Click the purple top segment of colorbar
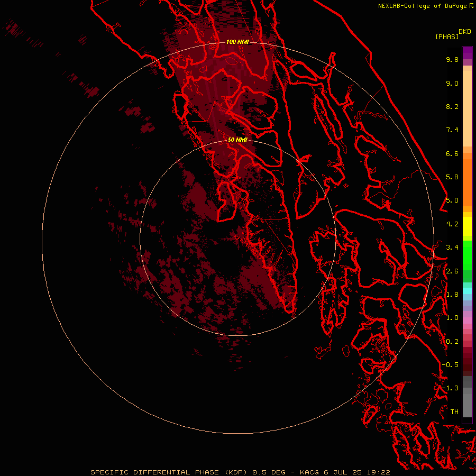The width and height of the screenshot is (476, 476). point(467,53)
